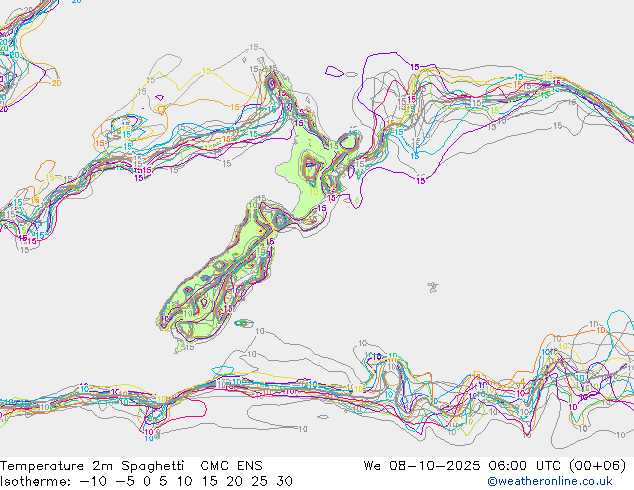Click the 'CMC ENS' model label
Image resolution: width=634 pixels, height=490 pixels.
[231, 466]
